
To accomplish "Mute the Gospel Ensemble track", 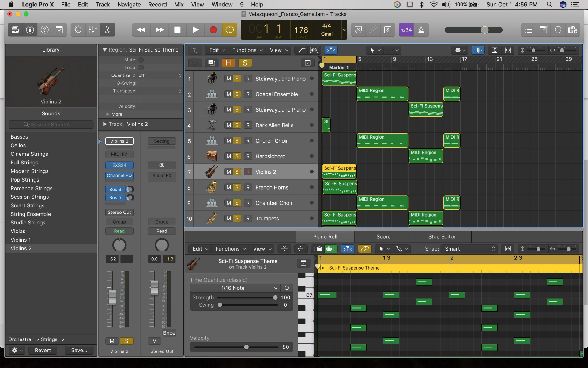I will (228, 94).
